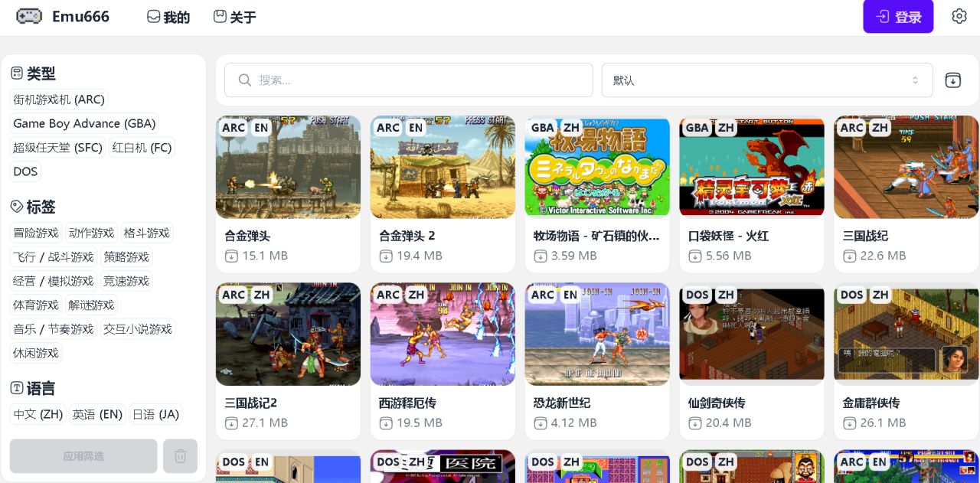Click the magnifier icon in search box
Viewport: 980px width, 483px height.
pyautogui.click(x=245, y=80)
